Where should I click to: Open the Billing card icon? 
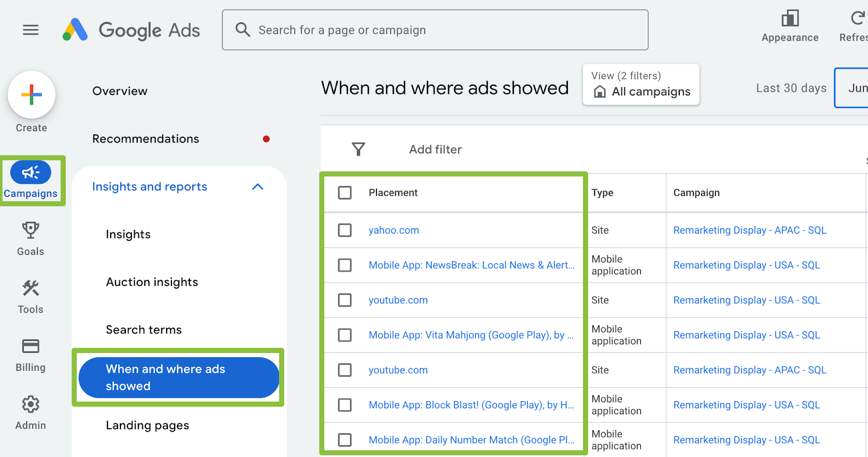30,346
